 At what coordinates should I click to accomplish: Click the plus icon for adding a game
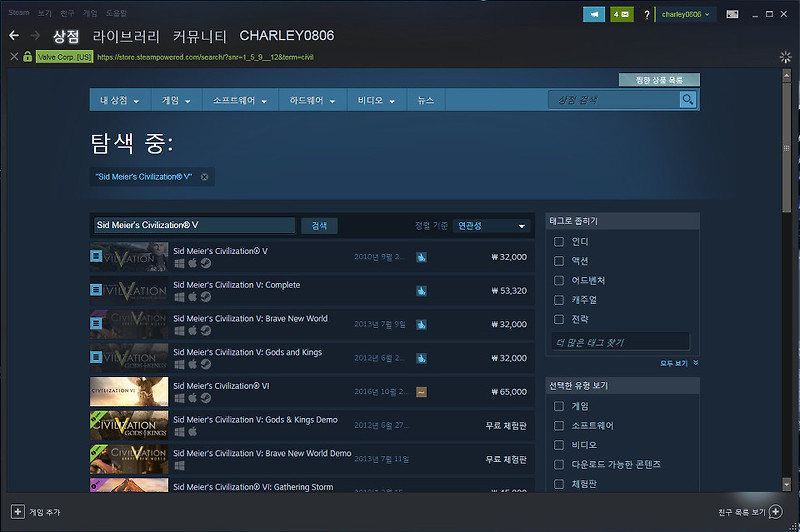[18, 512]
